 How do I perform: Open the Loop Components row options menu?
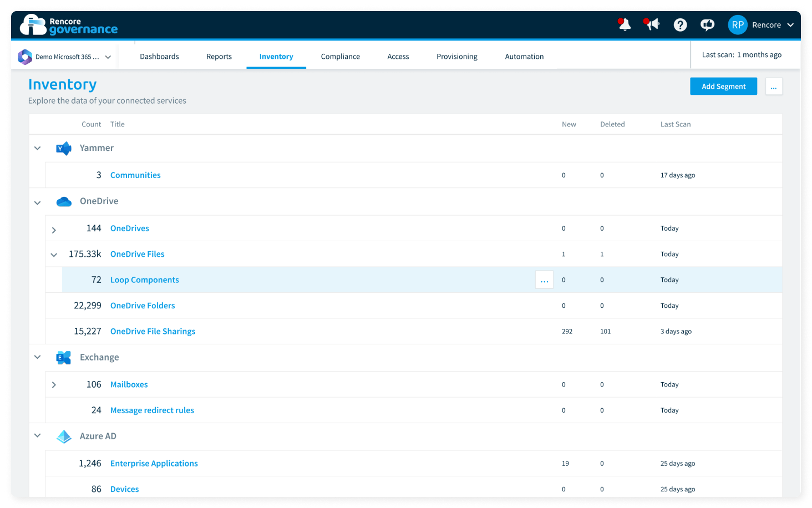point(544,280)
